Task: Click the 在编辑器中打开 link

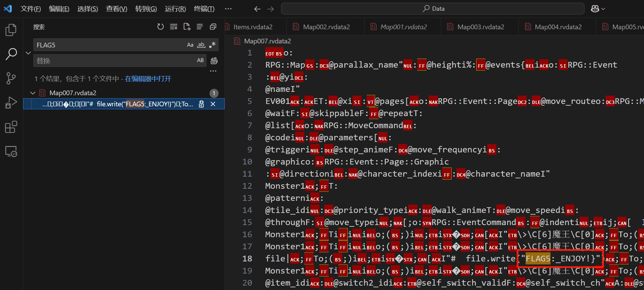Action: (x=148, y=79)
